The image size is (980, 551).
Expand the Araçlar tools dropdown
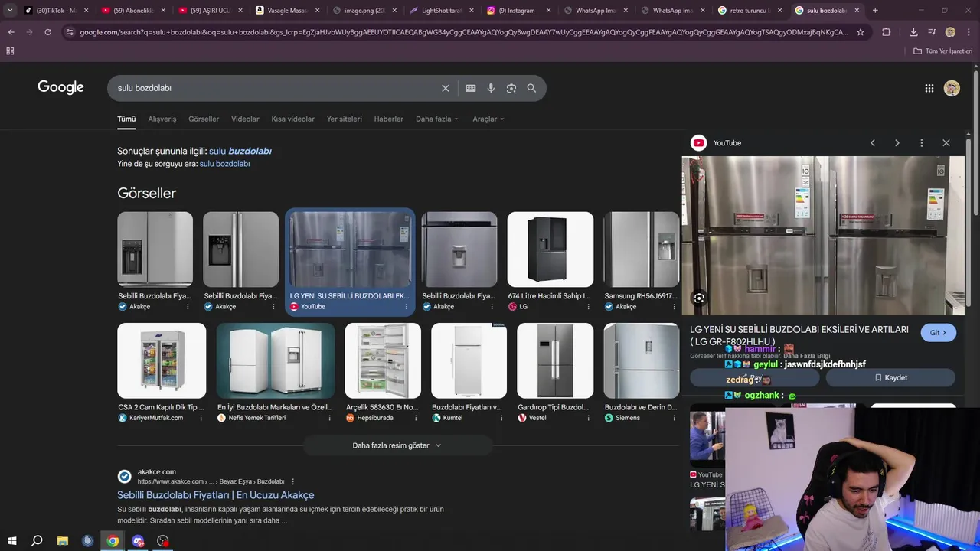click(488, 119)
